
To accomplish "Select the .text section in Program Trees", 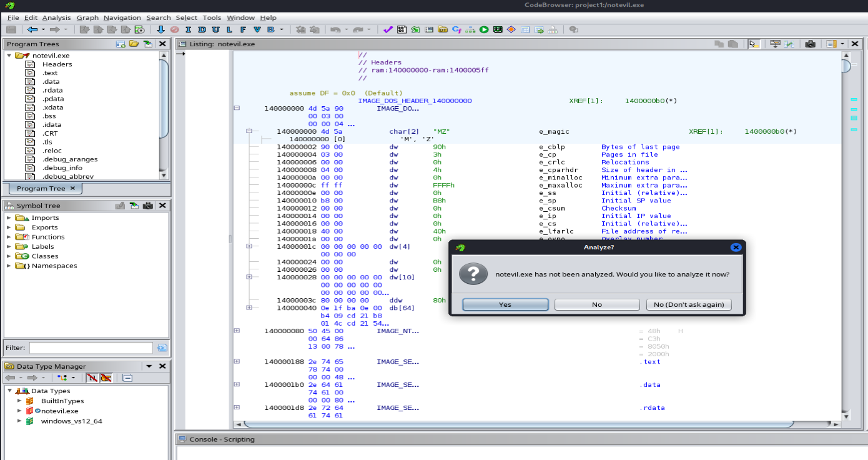I will coord(50,72).
